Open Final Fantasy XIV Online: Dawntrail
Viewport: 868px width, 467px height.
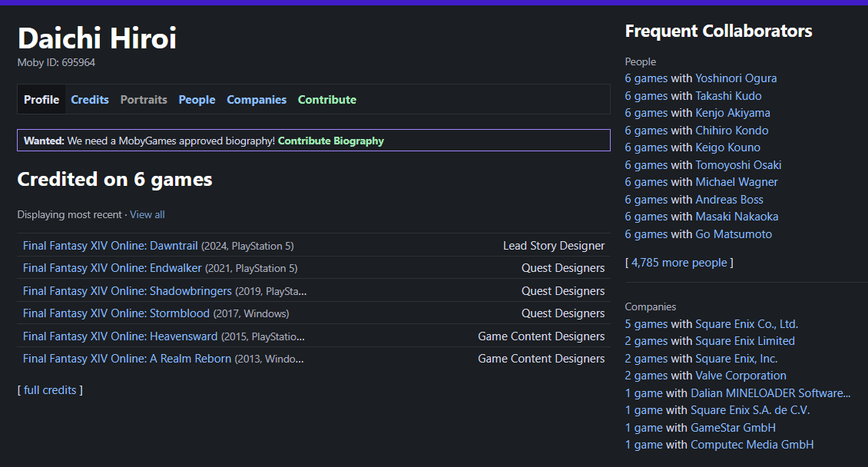[110, 246]
